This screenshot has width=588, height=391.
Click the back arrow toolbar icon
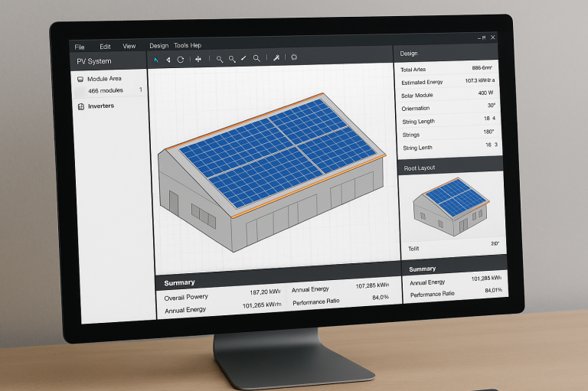tap(168, 59)
